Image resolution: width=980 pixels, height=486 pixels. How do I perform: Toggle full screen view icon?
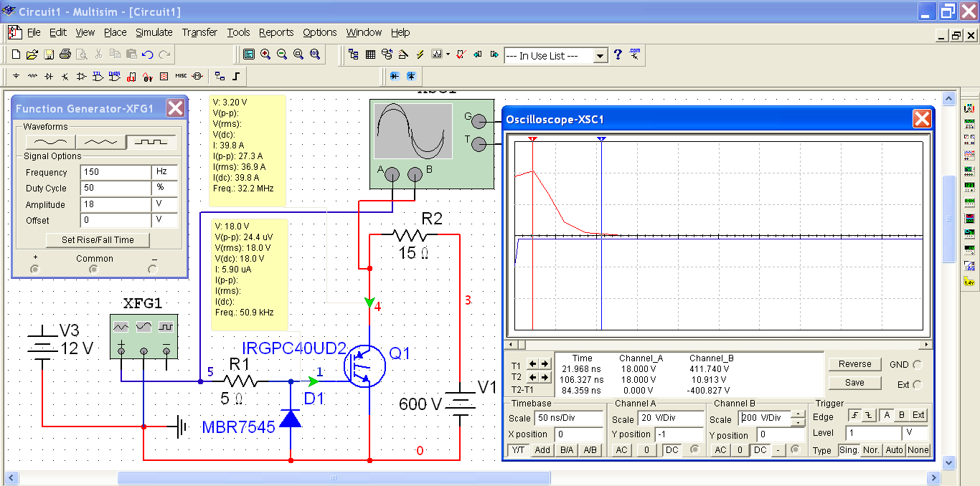pyautogui.click(x=249, y=54)
